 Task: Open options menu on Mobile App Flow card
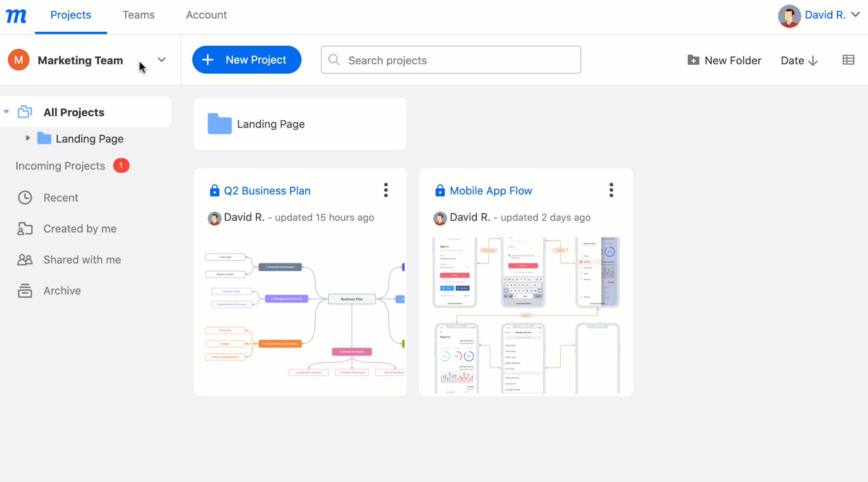[611, 190]
